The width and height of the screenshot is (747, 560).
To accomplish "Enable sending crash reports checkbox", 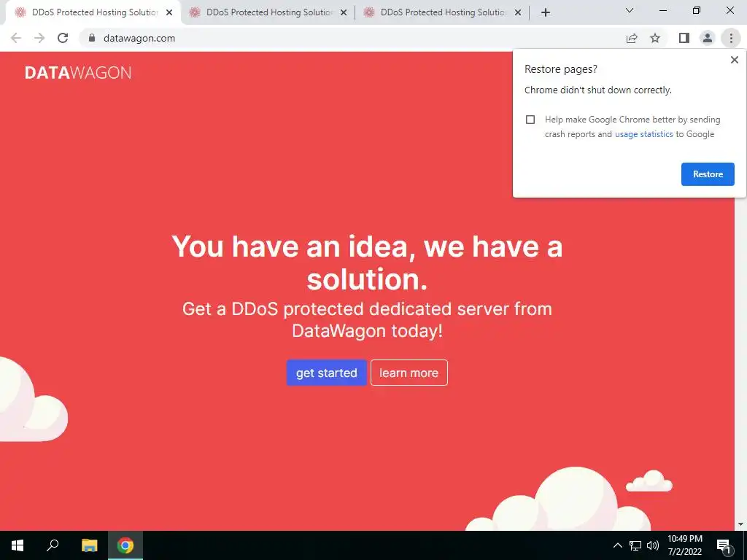I will [530, 120].
